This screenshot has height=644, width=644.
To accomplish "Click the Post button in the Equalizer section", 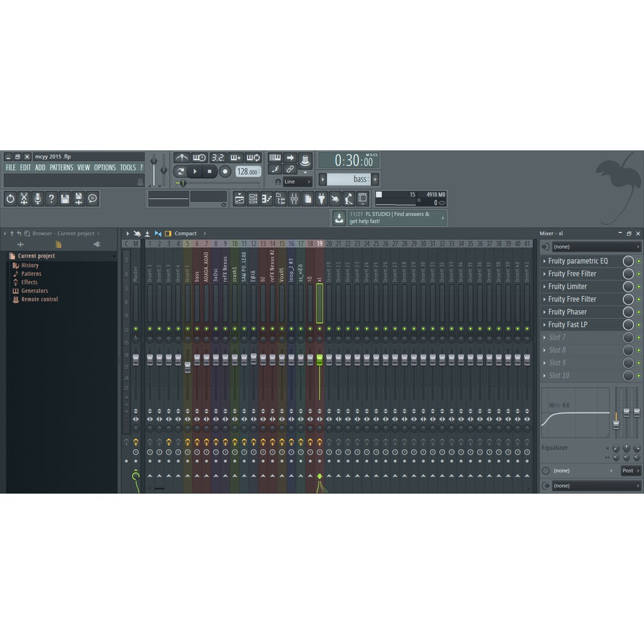I will pyautogui.click(x=630, y=470).
